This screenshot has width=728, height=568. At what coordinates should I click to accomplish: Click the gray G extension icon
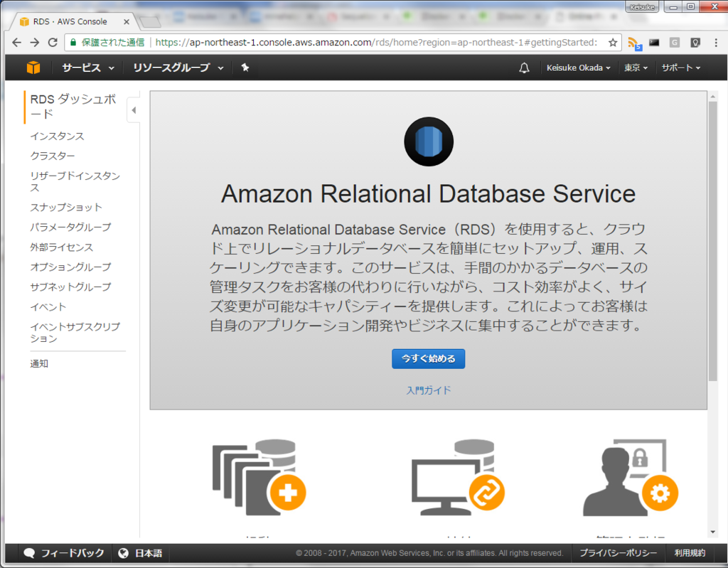[x=675, y=42]
